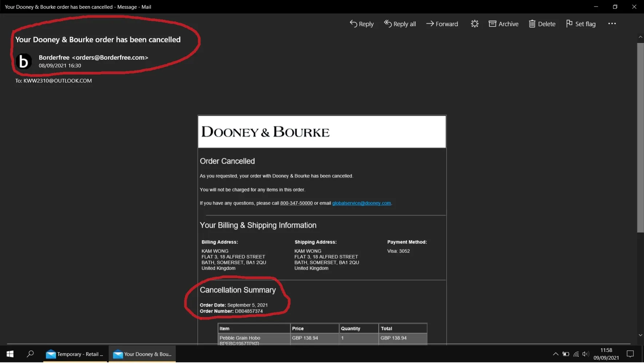Select the Your Dooney & Bou... taskbar item
Viewport: 644px width, 364px height.
tap(142, 354)
